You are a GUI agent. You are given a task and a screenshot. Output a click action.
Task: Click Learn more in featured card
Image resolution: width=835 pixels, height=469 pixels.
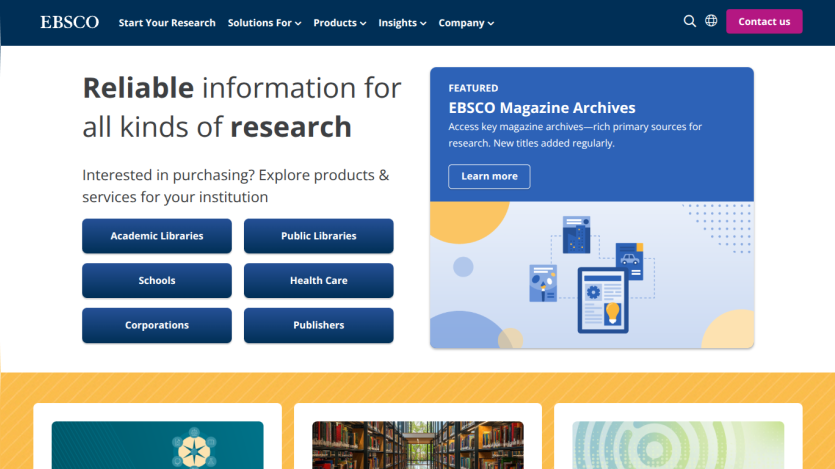click(x=489, y=176)
